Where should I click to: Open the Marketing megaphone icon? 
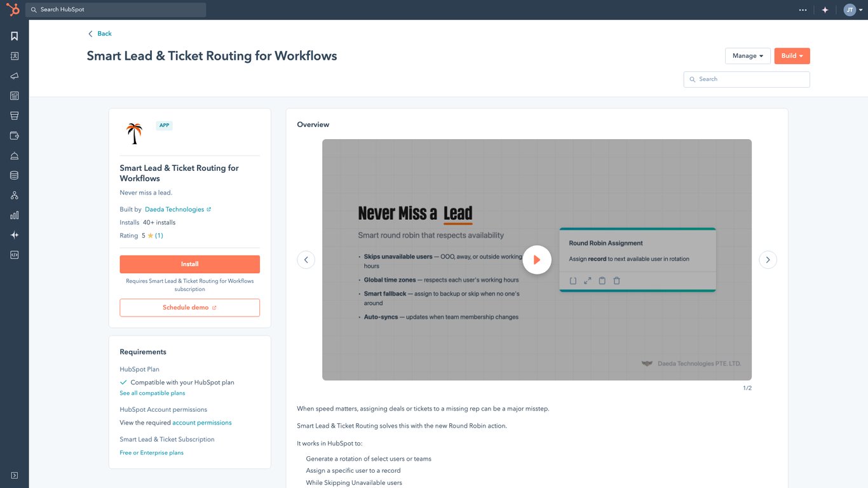pyautogui.click(x=14, y=76)
